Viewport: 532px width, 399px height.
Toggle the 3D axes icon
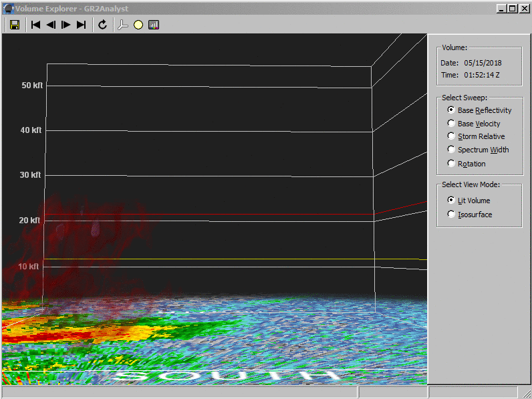[123, 25]
